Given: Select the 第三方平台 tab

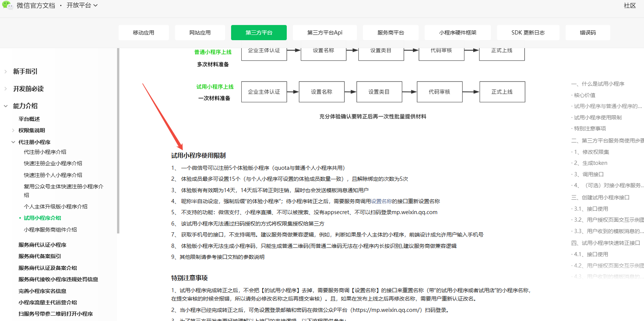Looking at the screenshot, I should tap(259, 33).
